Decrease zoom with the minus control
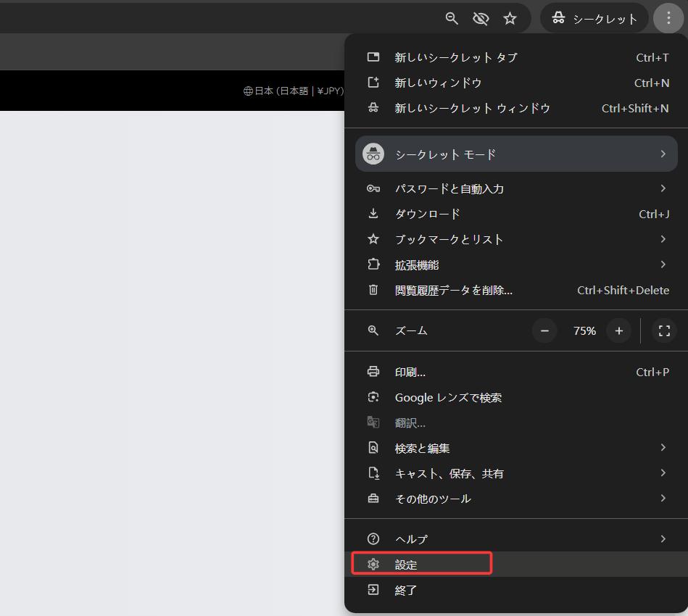 coord(544,330)
